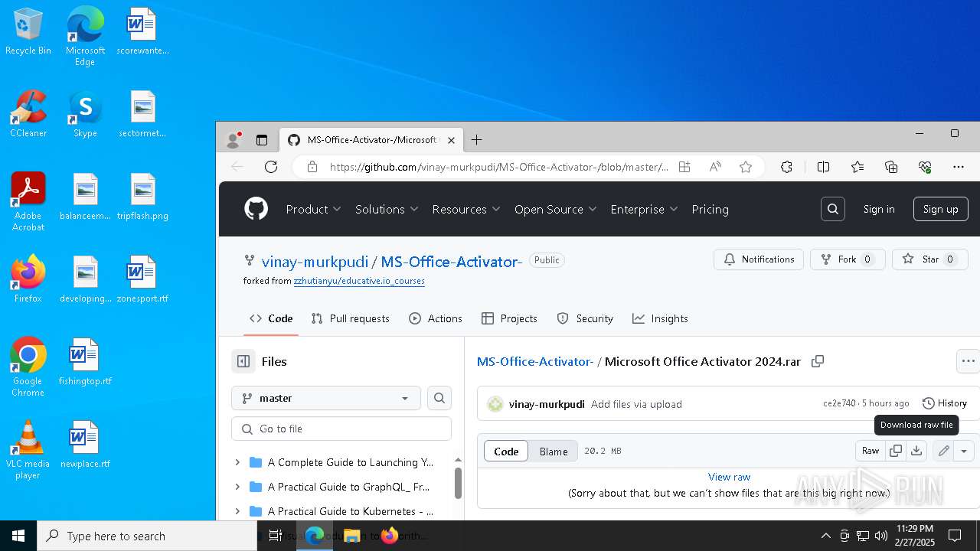Screen dimensions: 980x551
Task: Expand 'A Practical Guide to GraphQL' folder
Action: pos(237,487)
